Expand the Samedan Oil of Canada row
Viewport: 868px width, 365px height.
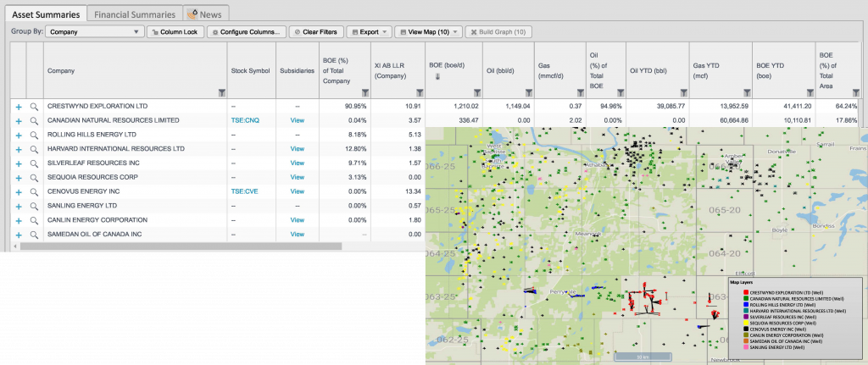click(x=19, y=235)
